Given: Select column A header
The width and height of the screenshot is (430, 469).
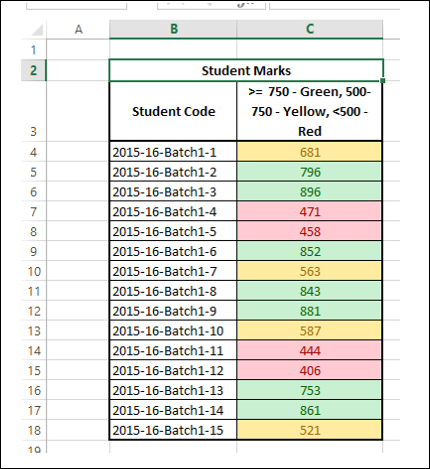Looking at the screenshot, I should [x=78, y=29].
